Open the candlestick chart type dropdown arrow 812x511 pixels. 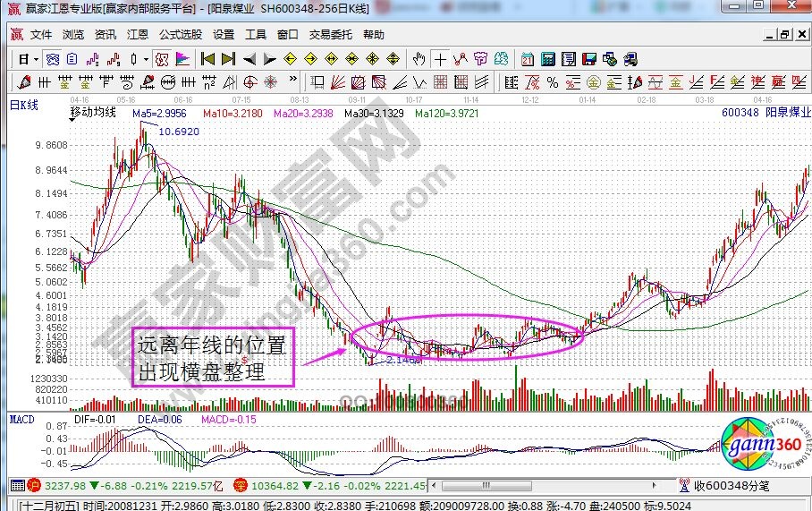pyautogui.click(x=146, y=60)
